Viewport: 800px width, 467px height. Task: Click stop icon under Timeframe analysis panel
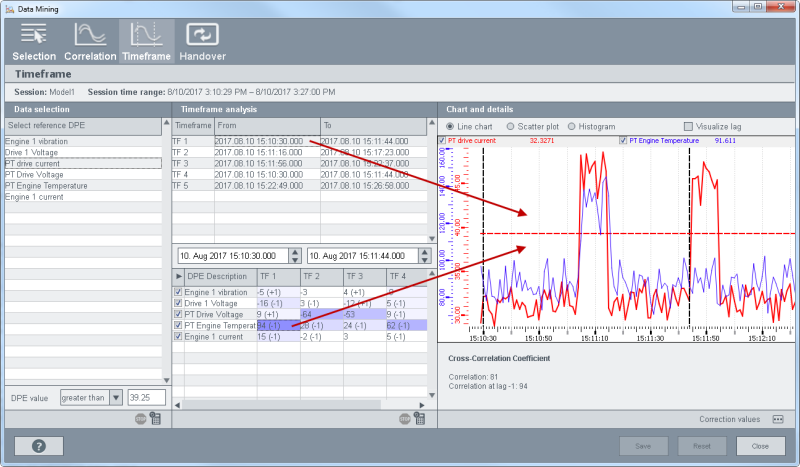coord(405,420)
